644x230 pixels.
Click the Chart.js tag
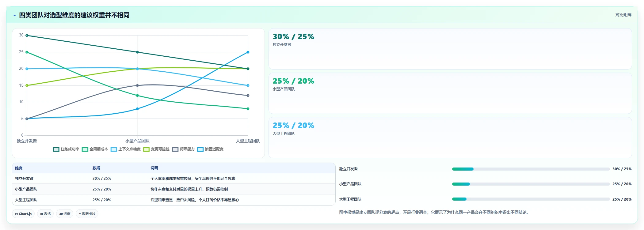[x=23, y=214]
